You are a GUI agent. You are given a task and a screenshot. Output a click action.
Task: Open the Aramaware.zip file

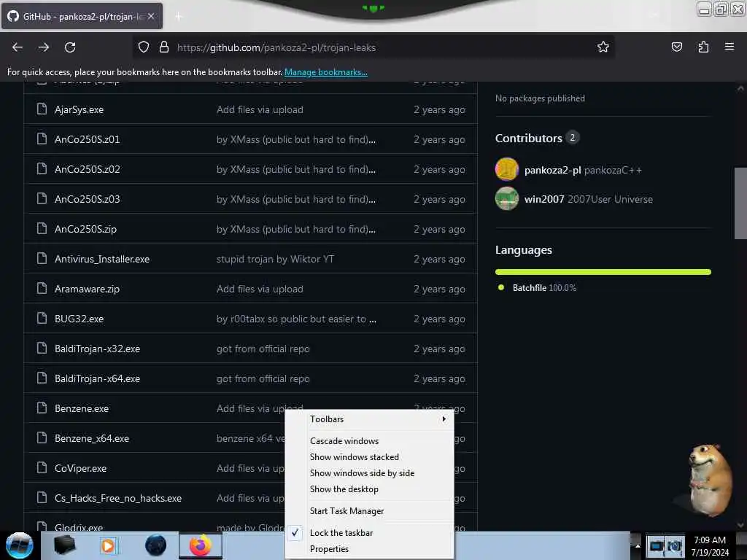87,289
